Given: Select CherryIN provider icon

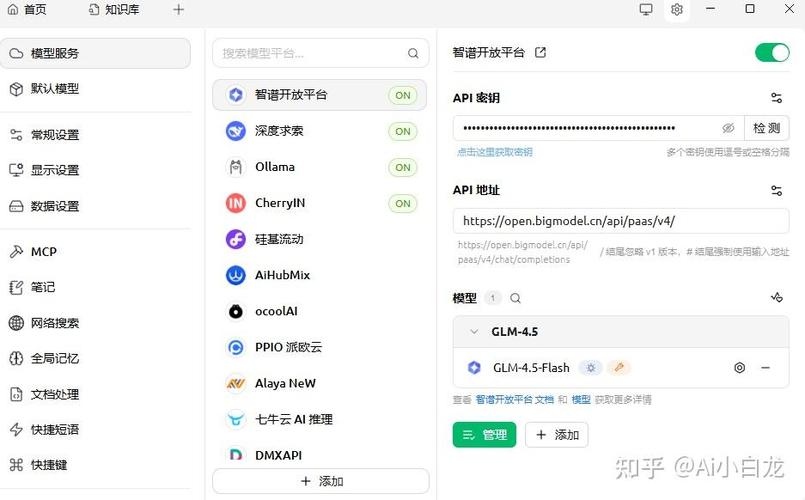Looking at the screenshot, I should click(236, 203).
